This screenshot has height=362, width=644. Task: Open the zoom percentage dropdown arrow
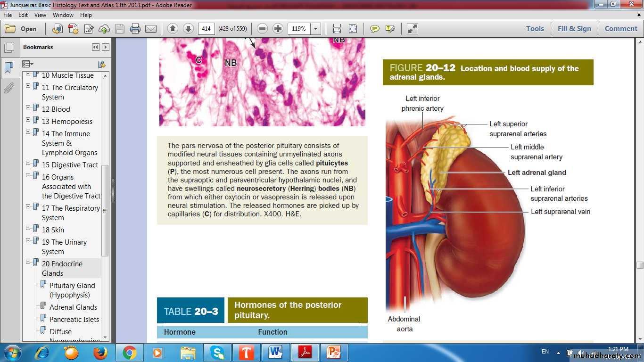(x=316, y=29)
